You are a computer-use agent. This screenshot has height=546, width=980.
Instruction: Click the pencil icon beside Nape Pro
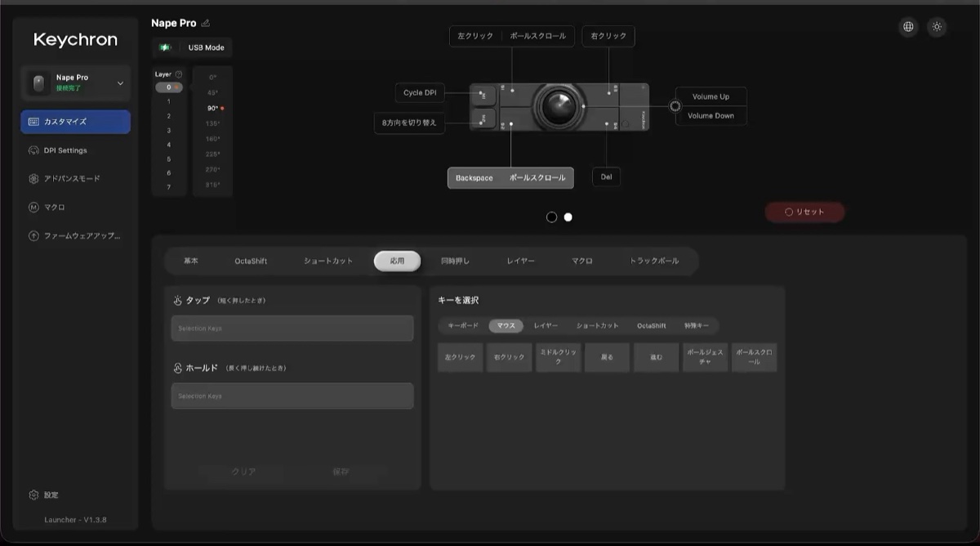206,23
